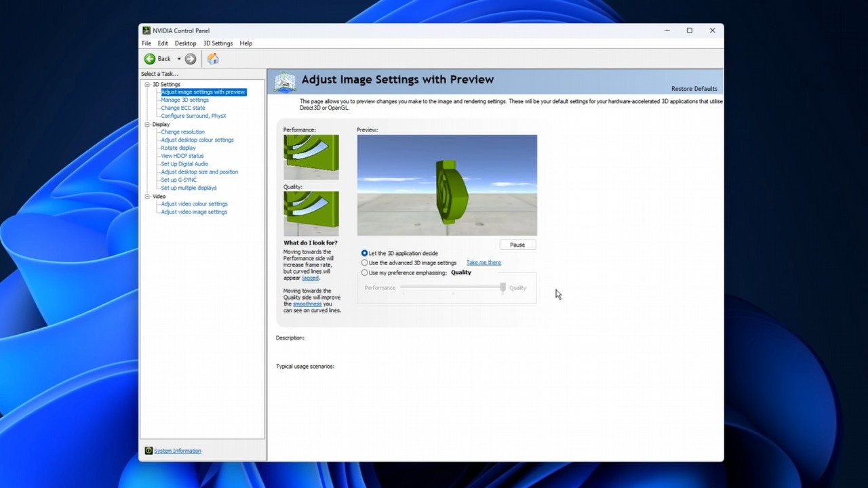Open 'Change resolution' task
The image size is (868, 488).
coord(182,132)
